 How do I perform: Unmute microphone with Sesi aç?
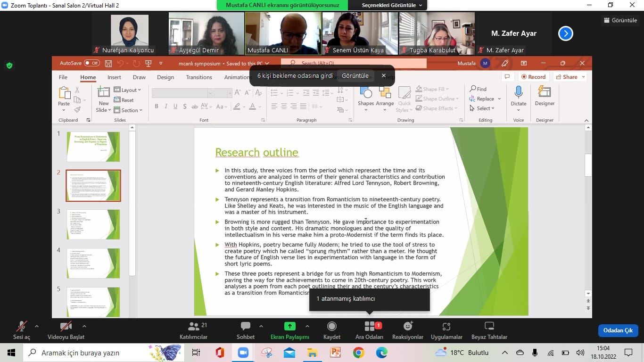(22, 330)
